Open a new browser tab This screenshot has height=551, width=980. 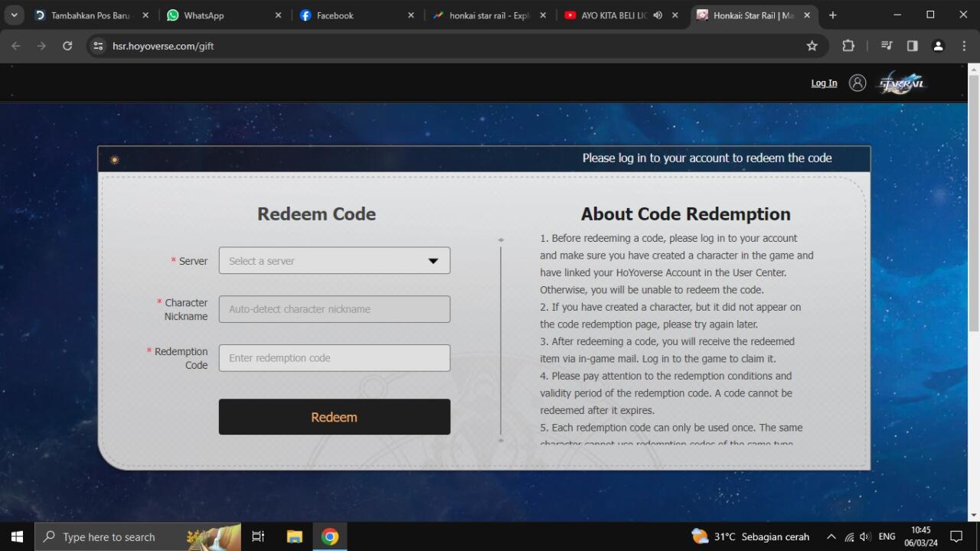tap(832, 15)
